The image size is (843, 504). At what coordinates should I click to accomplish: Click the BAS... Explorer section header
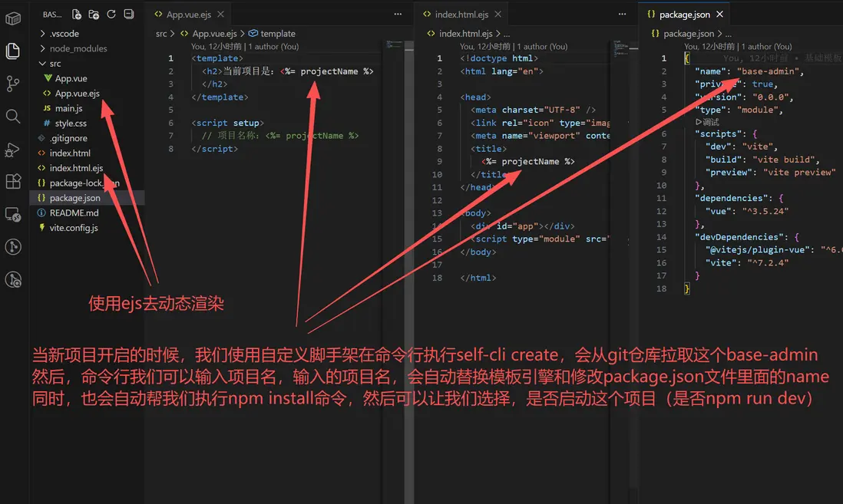tap(52, 15)
